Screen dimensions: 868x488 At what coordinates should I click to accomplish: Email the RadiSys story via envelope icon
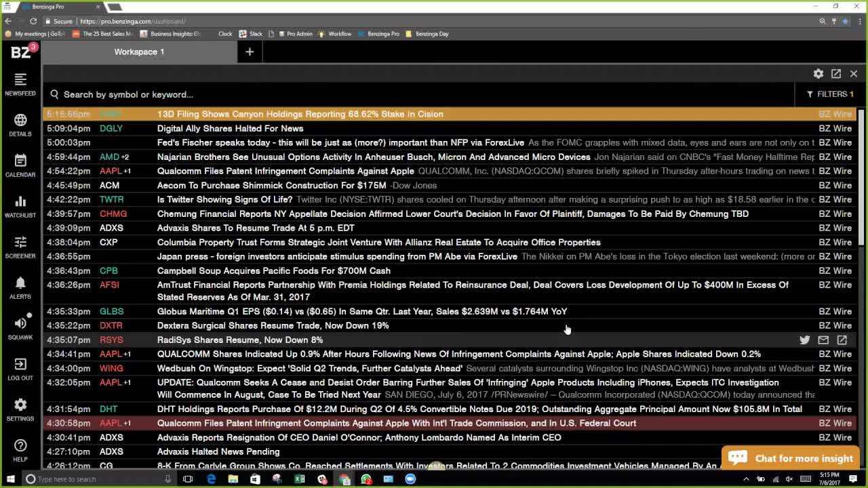(x=823, y=340)
